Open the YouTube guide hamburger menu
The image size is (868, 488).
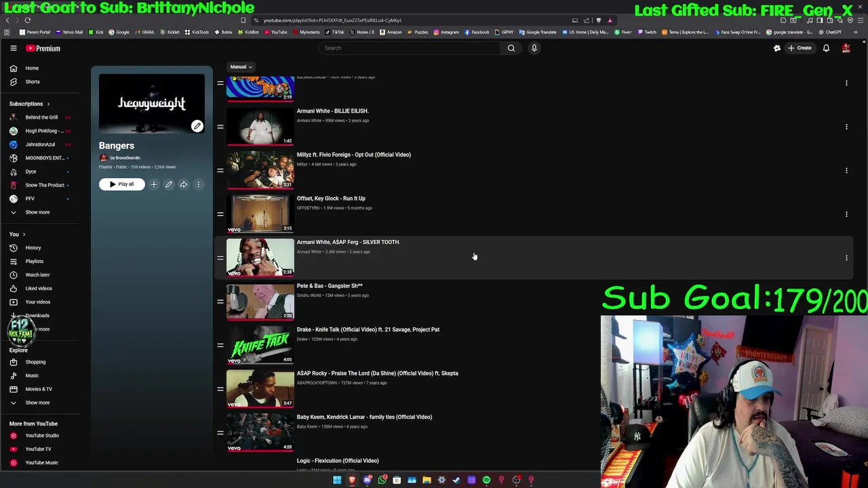click(x=13, y=48)
